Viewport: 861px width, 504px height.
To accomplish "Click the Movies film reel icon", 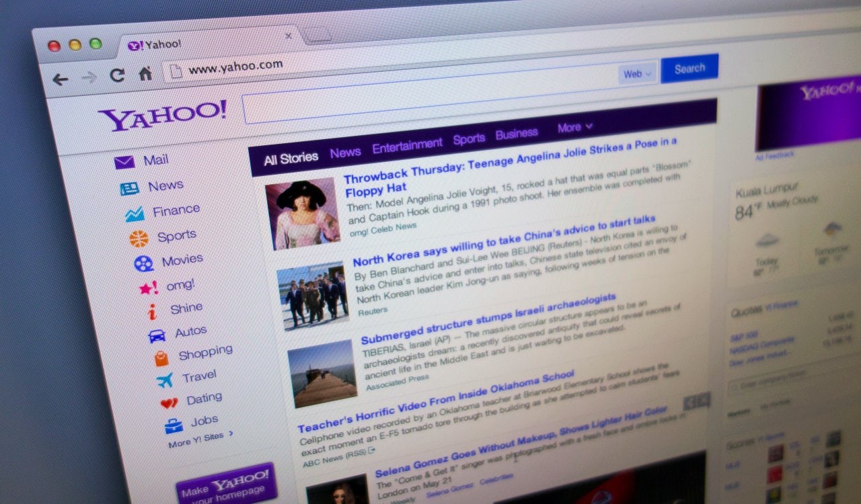I will 143,263.
